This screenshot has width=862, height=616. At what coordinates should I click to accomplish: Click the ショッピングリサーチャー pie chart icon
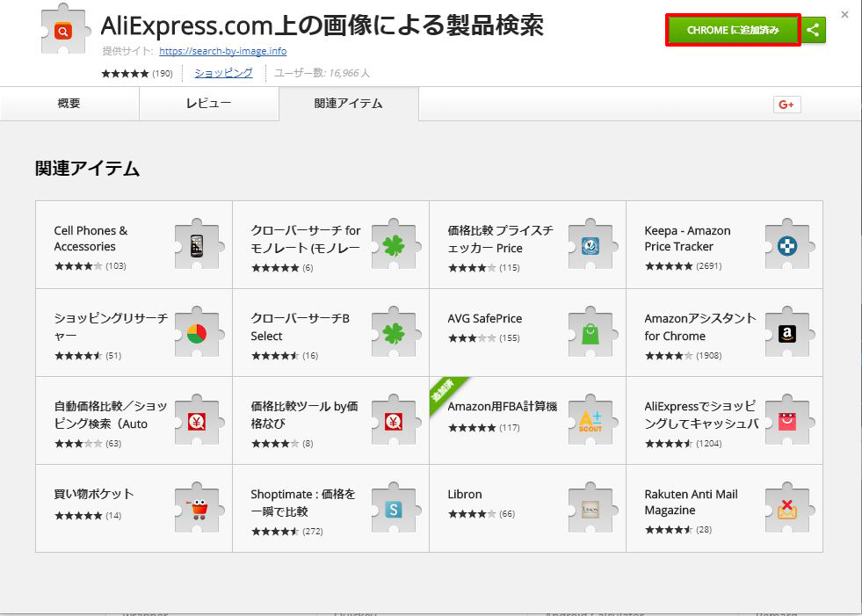click(198, 333)
